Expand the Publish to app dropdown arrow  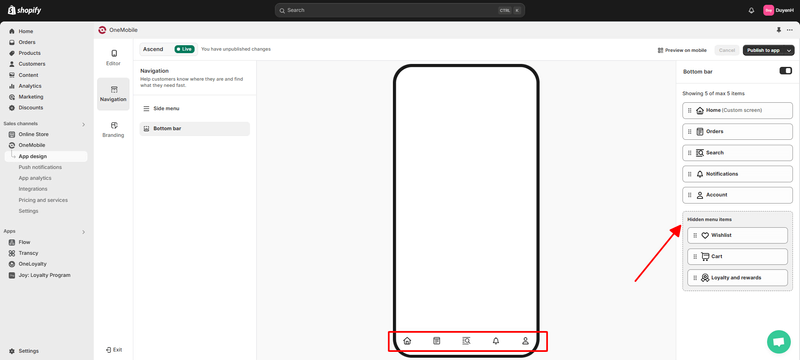(789, 50)
